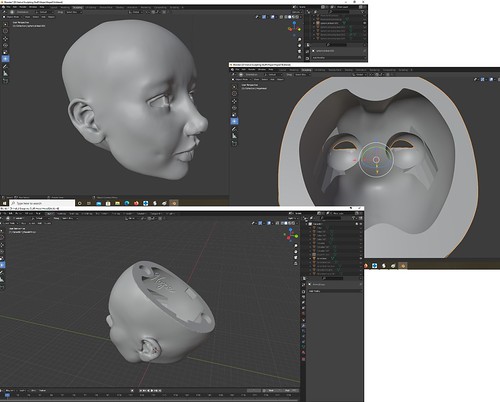Toggle eye visibility of highlighted outliner object, top window
The height and width of the screenshot is (402, 500).
point(364,23)
